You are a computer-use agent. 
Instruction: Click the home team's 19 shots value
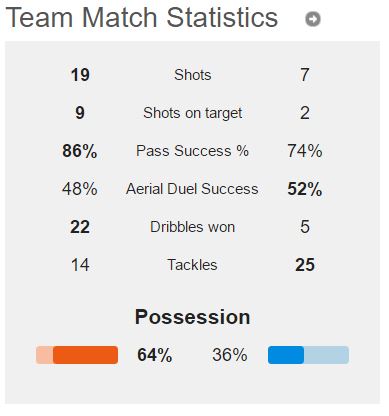pos(80,75)
